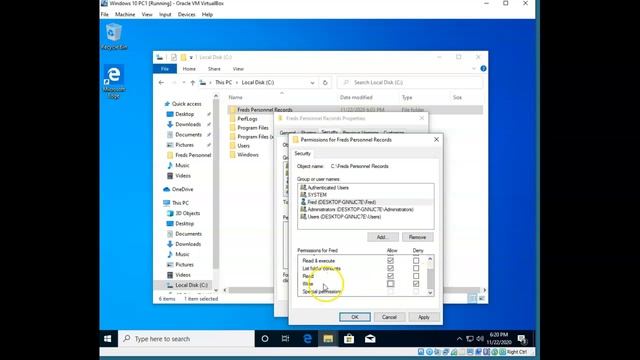This screenshot has width=640, height=360.
Task: Toggle Deny checkbox for Read
Action: pyautogui.click(x=416, y=276)
